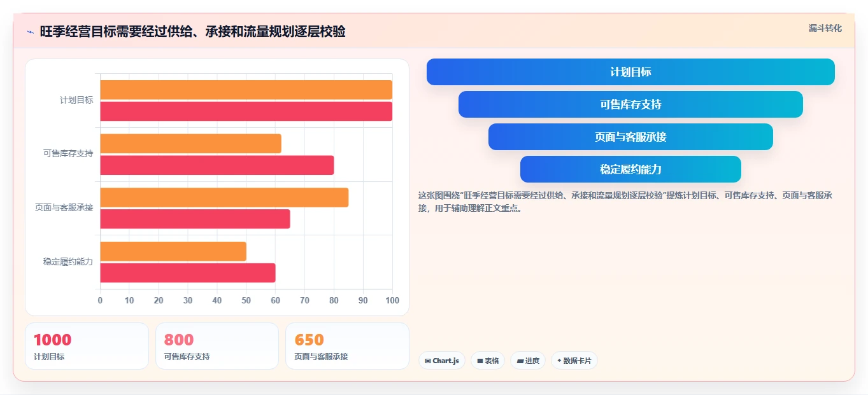Click the 计划目标 y-axis label in chart

coord(76,100)
